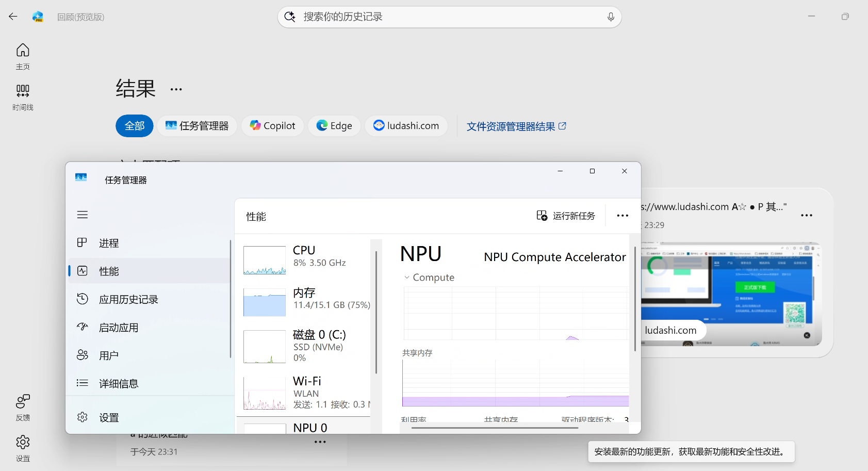Click the shared memory usage graph

(515, 383)
